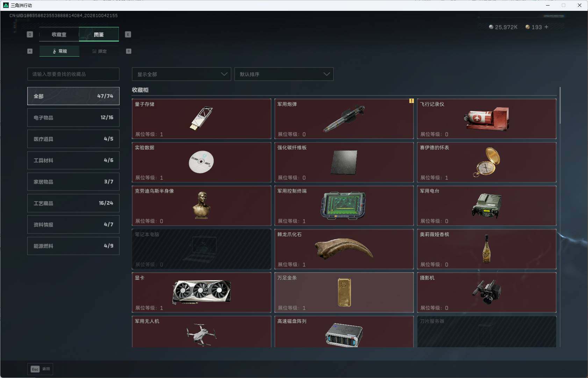Screen dimensions: 588x378
Task: Select the 限定 sub-tab
Action: click(99, 51)
